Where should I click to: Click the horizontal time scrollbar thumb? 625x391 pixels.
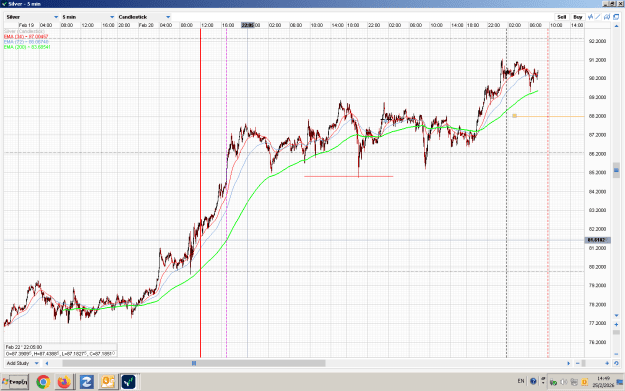pyautogui.click(x=194, y=363)
